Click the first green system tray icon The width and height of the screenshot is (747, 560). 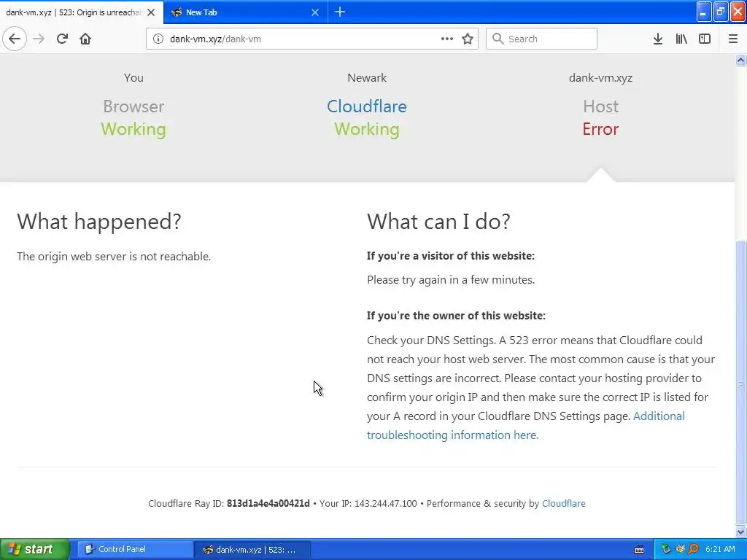[666, 550]
